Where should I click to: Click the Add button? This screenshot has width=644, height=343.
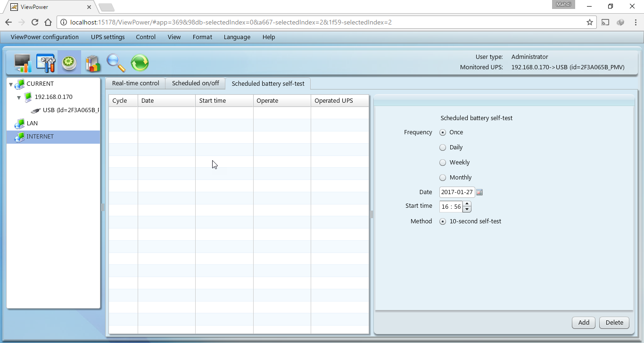tap(584, 323)
